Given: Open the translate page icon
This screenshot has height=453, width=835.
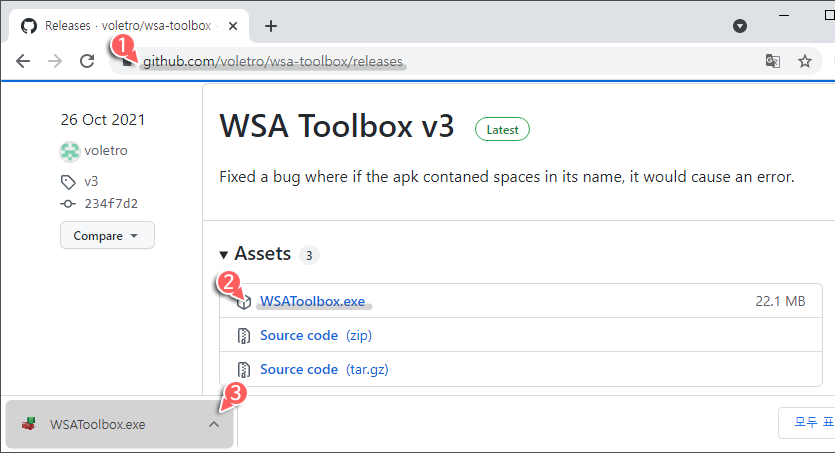Looking at the screenshot, I should click(x=773, y=61).
